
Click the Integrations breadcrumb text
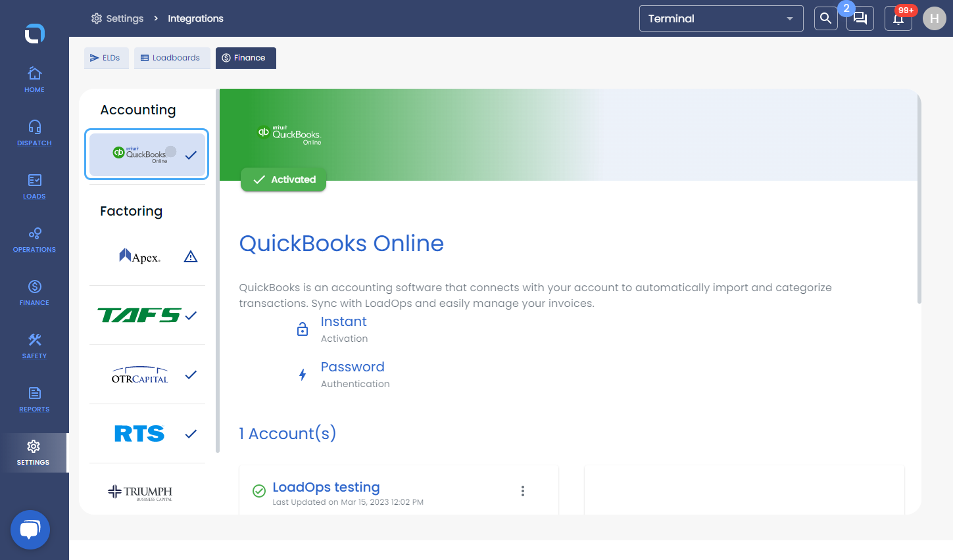click(195, 18)
